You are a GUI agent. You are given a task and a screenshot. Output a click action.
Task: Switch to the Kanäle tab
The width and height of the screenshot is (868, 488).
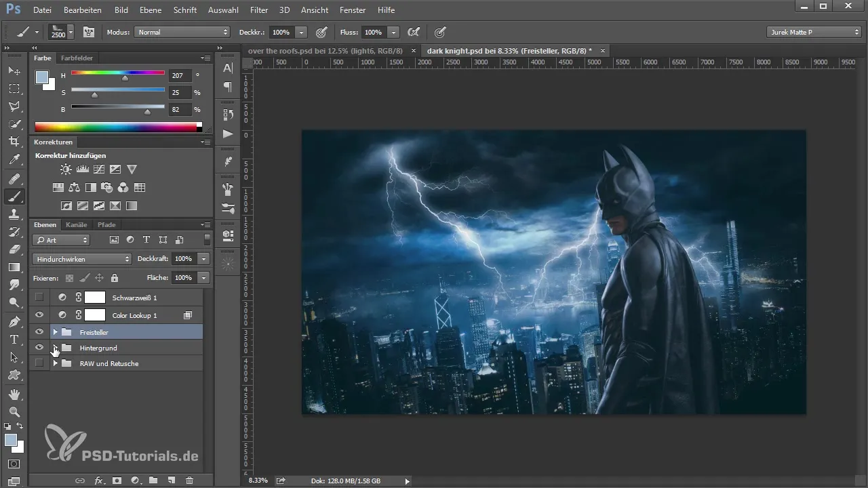tap(77, 224)
